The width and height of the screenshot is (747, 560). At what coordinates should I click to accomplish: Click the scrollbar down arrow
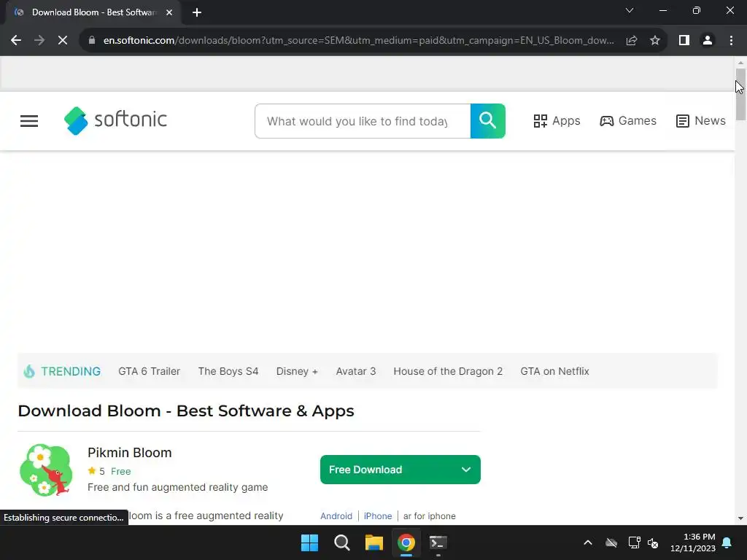pos(740,518)
